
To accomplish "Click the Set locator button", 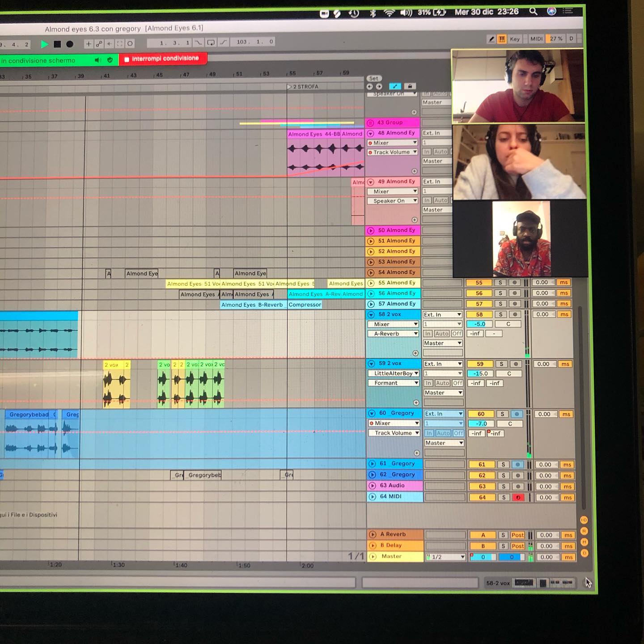I will point(373,78).
